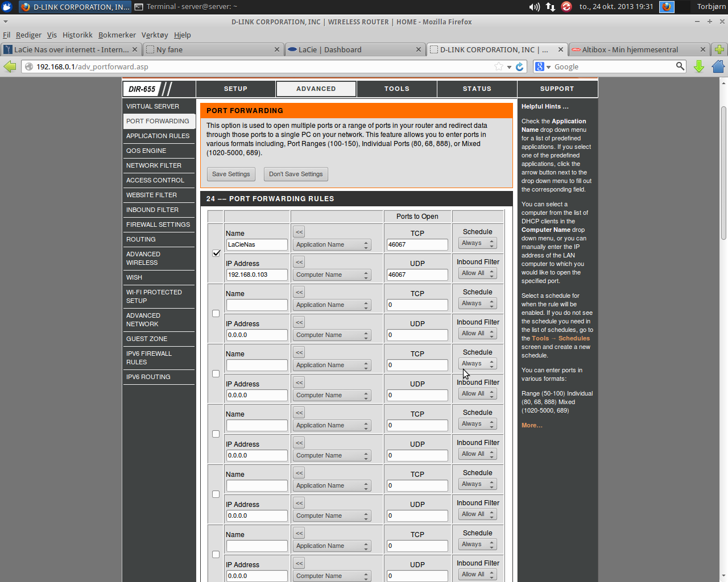This screenshot has width=728, height=582.
Task: Open network connections tray icon
Action: coord(551,7)
